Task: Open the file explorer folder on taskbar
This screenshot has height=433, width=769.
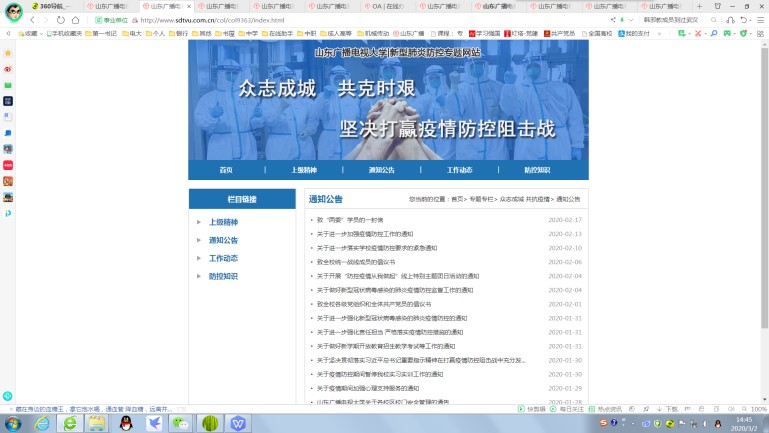Action: (x=97, y=423)
